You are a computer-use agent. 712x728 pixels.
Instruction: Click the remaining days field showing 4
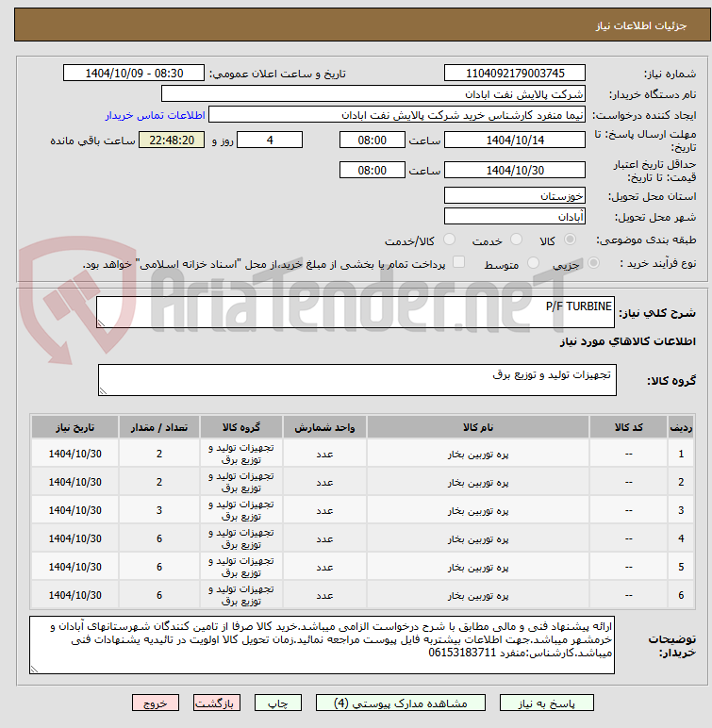point(270,140)
